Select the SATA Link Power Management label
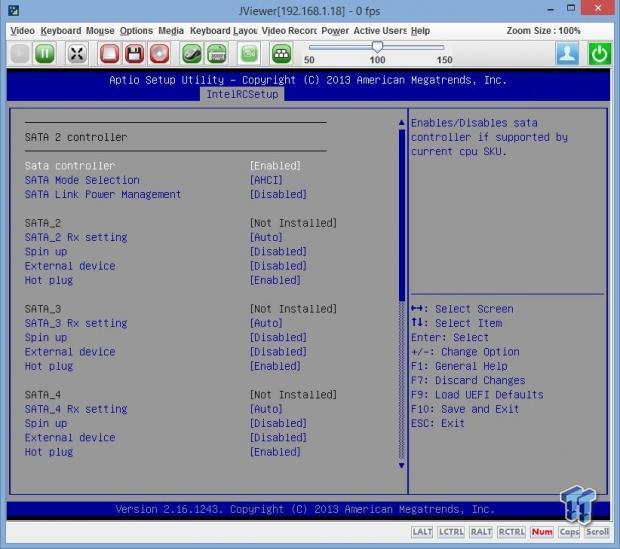This screenshot has width=620, height=549. (x=103, y=194)
